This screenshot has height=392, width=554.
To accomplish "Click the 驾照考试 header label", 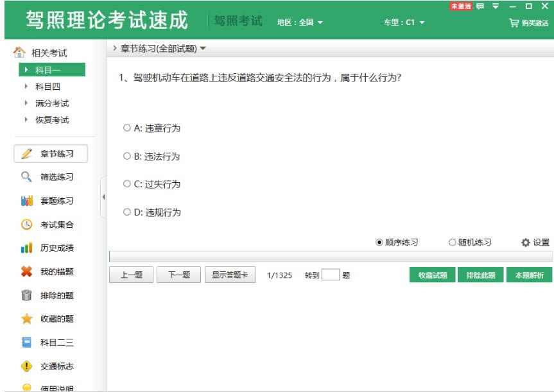I will (x=238, y=21).
